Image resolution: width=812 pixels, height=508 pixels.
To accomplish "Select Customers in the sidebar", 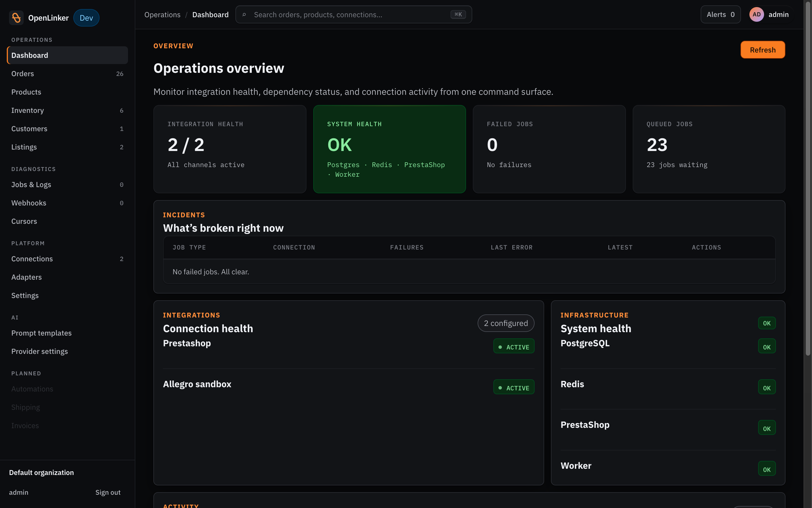I will (x=67, y=129).
